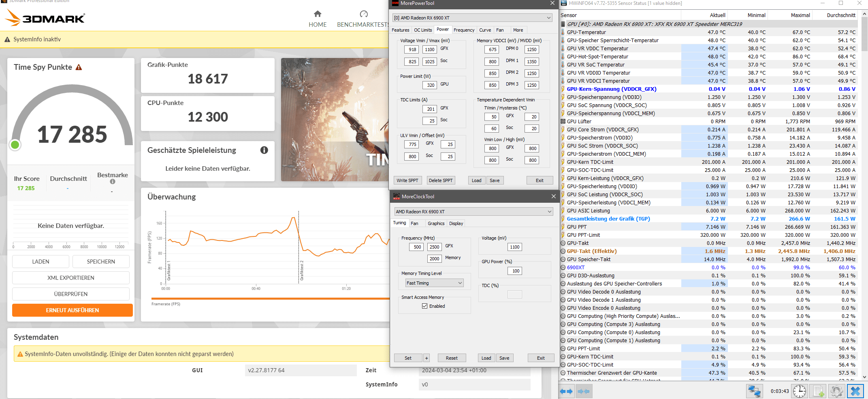Click the thermometer icon of the GPU-Temperatur row
The height and width of the screenshot is (399, 868).
point(563,32)
